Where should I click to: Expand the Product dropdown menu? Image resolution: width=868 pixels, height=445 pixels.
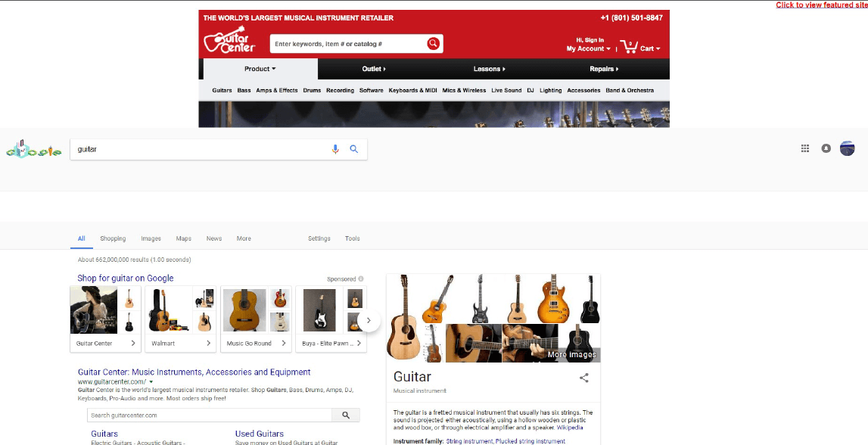tap(260, 69)
